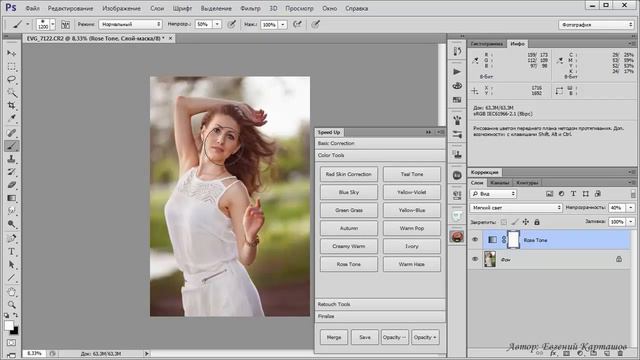This screenshot has height=360, width=640.
Task: Open the Фильтр menu
Action: click(x=250, y=8)
